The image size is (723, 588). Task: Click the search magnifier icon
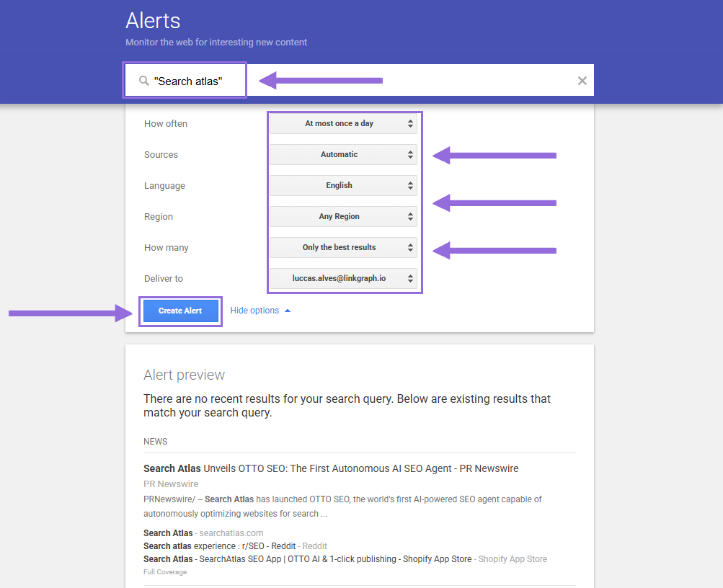point(144,81)
